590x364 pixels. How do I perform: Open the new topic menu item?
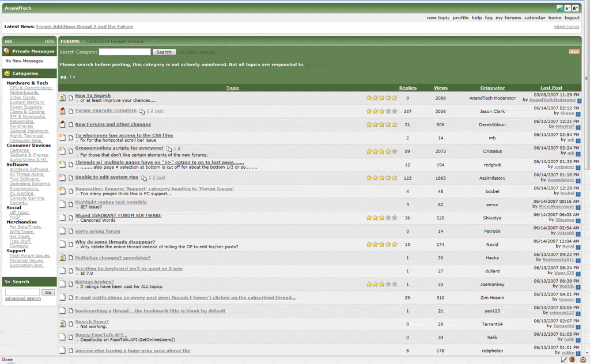(x=438, y=18)
